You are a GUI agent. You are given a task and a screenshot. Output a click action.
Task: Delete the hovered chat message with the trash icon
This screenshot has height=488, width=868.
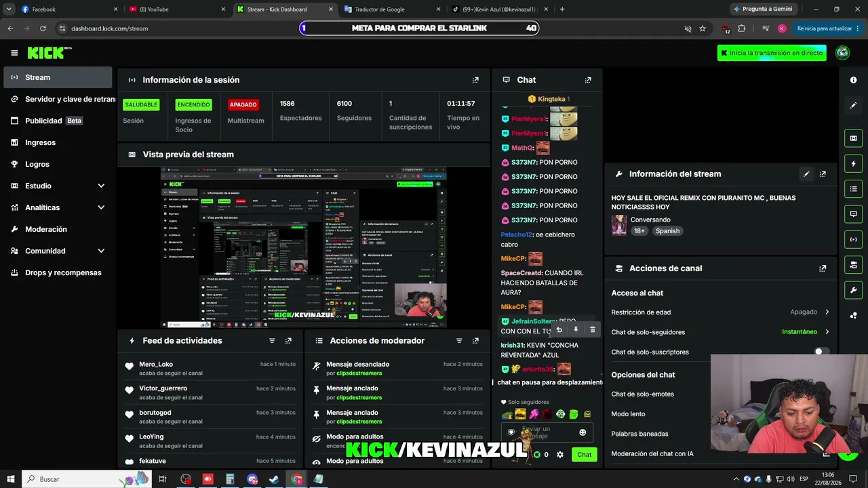[x=592, y=330]
